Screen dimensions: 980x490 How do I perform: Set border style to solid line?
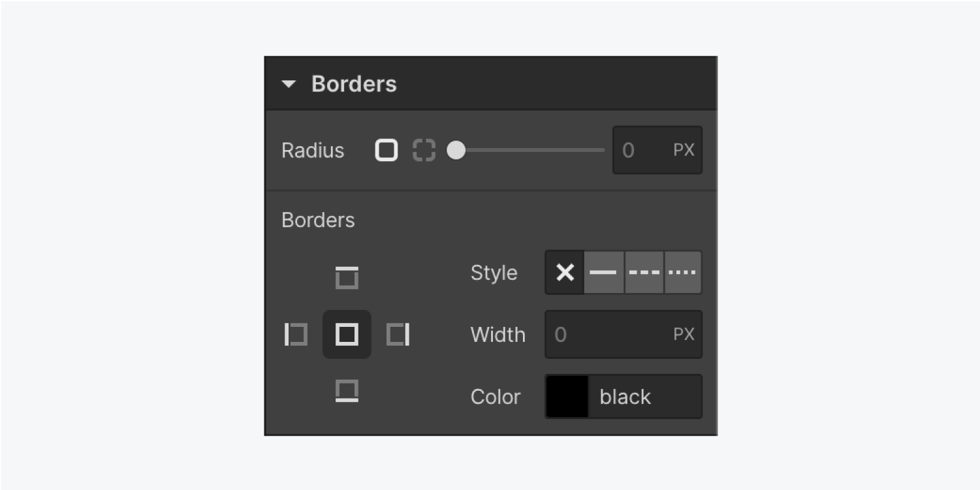pos(604,272)
